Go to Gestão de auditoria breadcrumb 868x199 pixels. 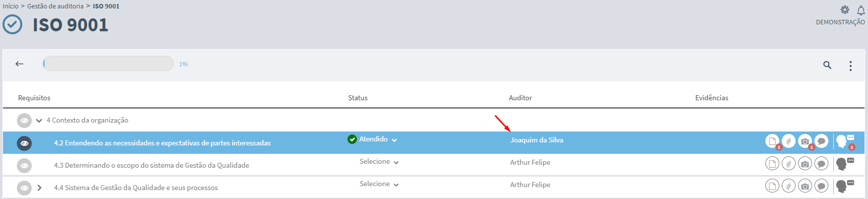point(56,6)
